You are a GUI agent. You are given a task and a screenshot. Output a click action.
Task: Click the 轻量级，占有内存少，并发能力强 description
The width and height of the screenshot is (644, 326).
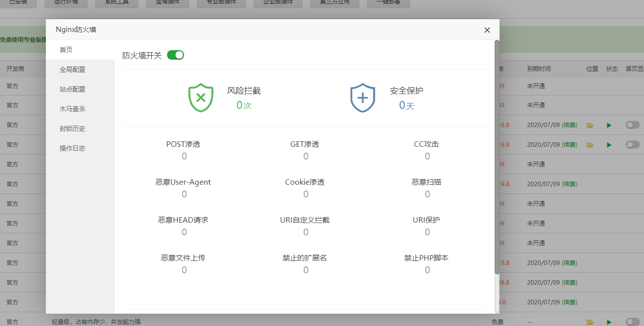[x=96, y=322]
